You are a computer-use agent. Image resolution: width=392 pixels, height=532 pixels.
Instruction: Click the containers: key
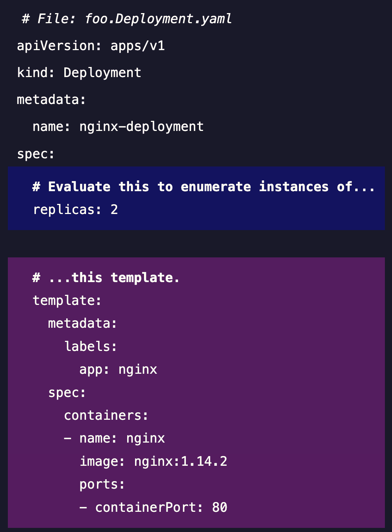[x=106, y=415]
